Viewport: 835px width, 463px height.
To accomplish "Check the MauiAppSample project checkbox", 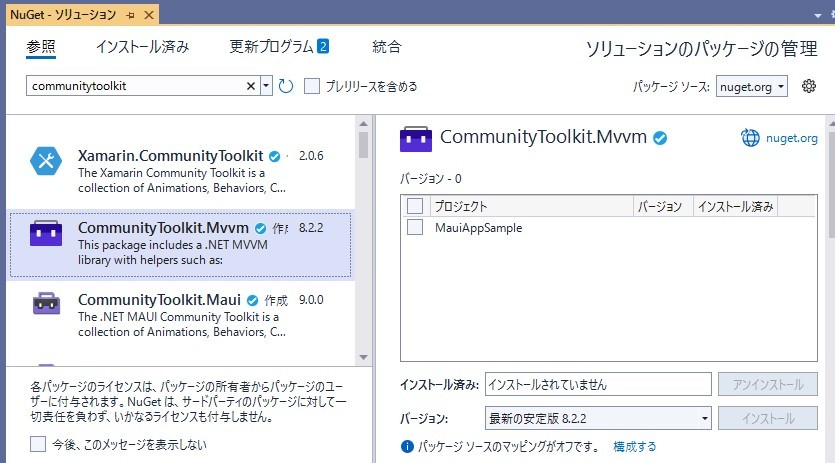I will coord(415,227).
